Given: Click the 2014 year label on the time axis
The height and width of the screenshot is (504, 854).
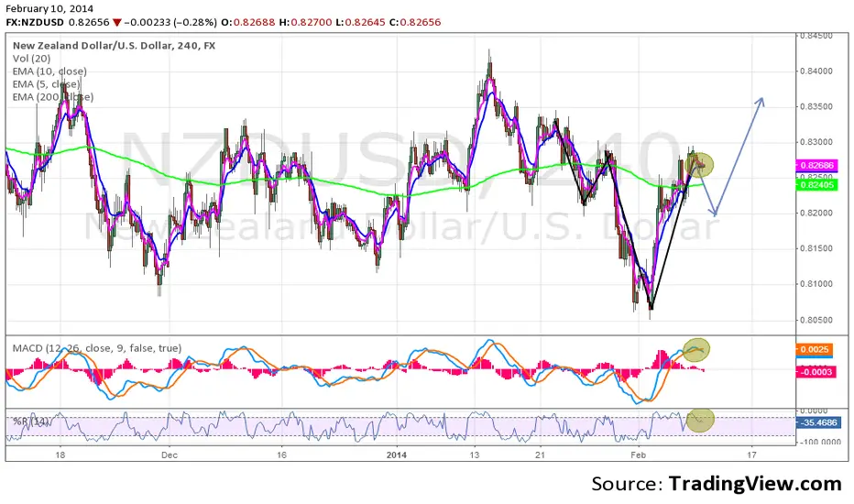Looking at the screenshot, I should [397, 455].
